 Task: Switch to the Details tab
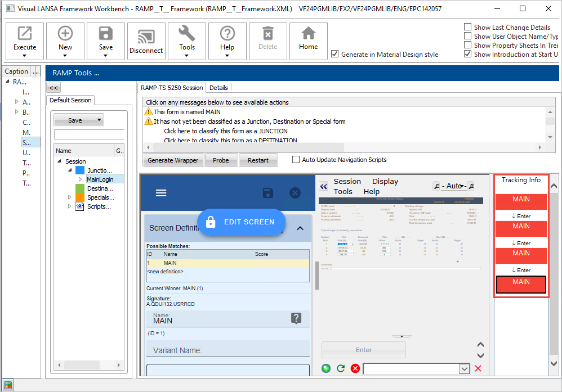218,88
